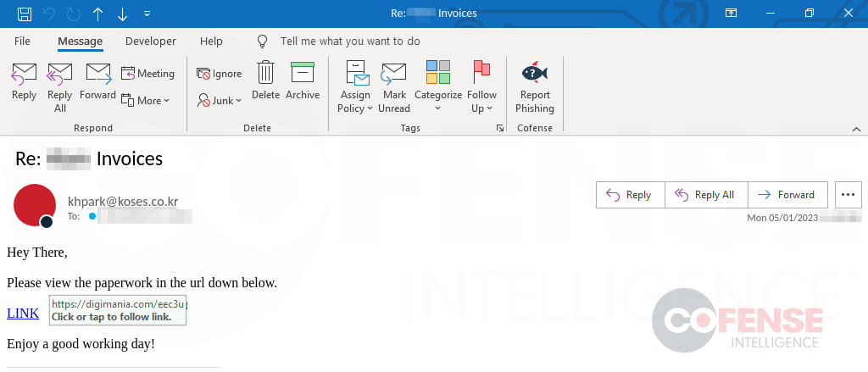Ignore this conversation
Screen dimensions: 868x372
click(220, 74)
